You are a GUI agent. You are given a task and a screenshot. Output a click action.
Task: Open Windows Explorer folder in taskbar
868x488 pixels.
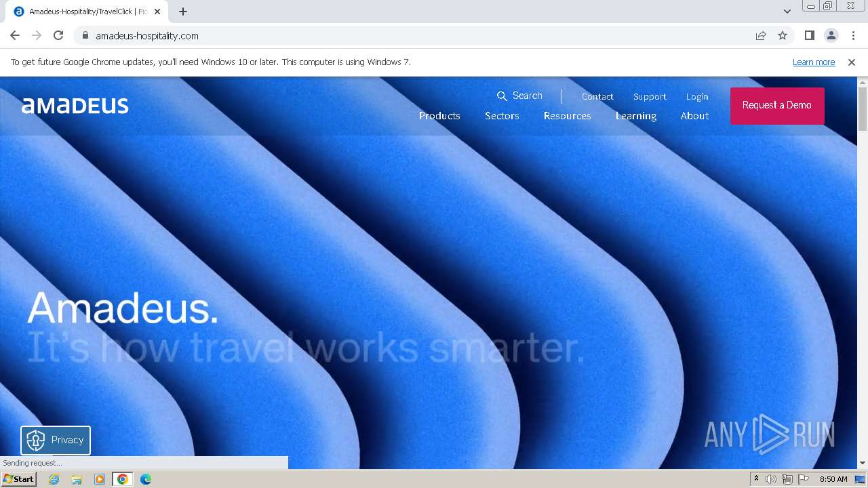pos(77,479)
